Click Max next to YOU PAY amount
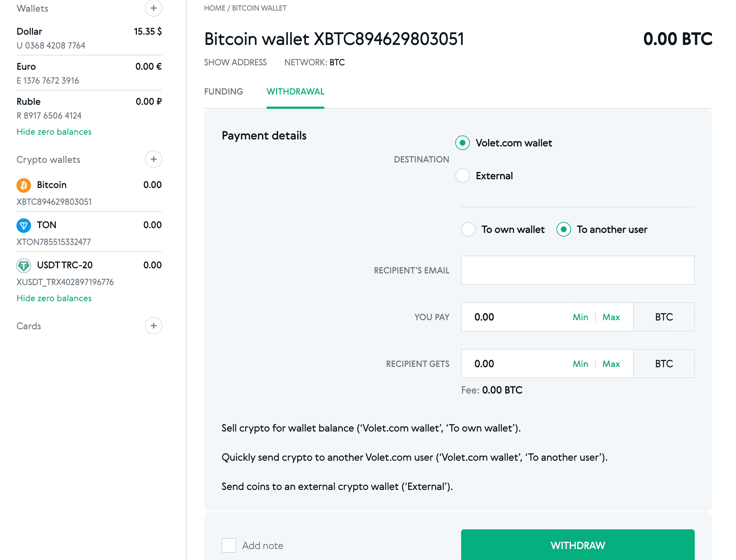 611,317
